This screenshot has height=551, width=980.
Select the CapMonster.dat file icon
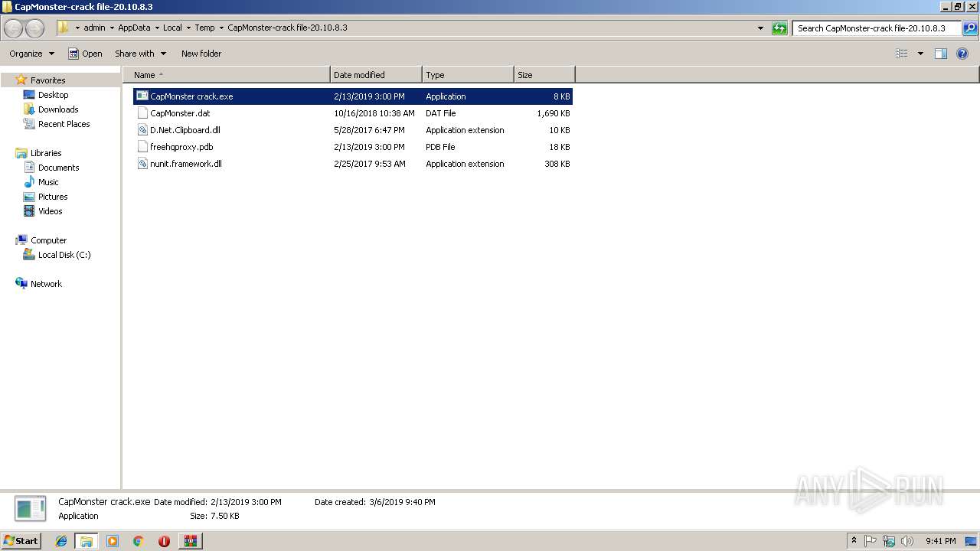[142, 113]
